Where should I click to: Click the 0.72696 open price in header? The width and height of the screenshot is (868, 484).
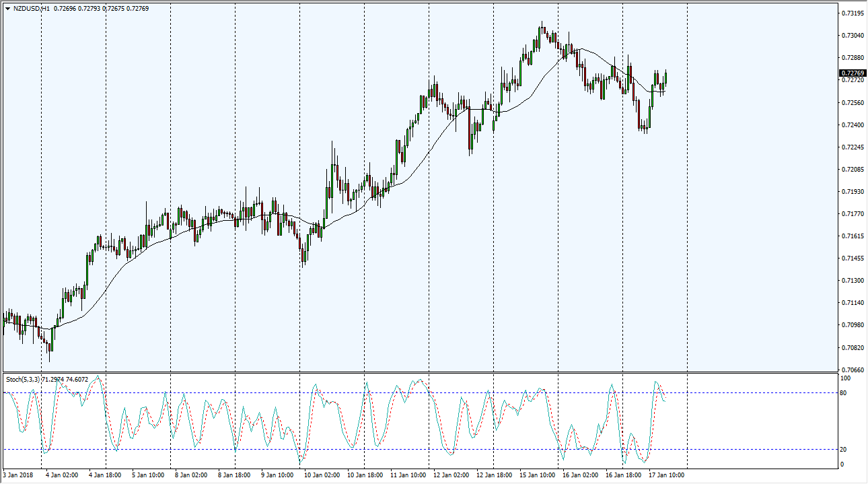tap(66, 9)
